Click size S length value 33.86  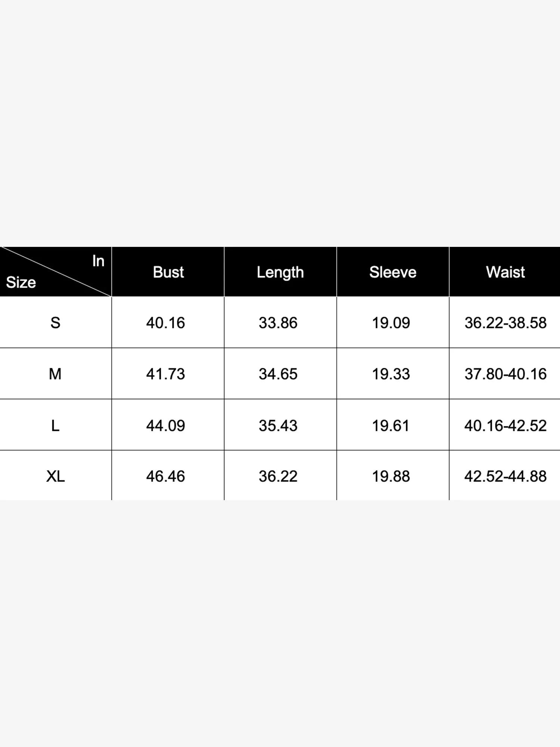(278, 323)
